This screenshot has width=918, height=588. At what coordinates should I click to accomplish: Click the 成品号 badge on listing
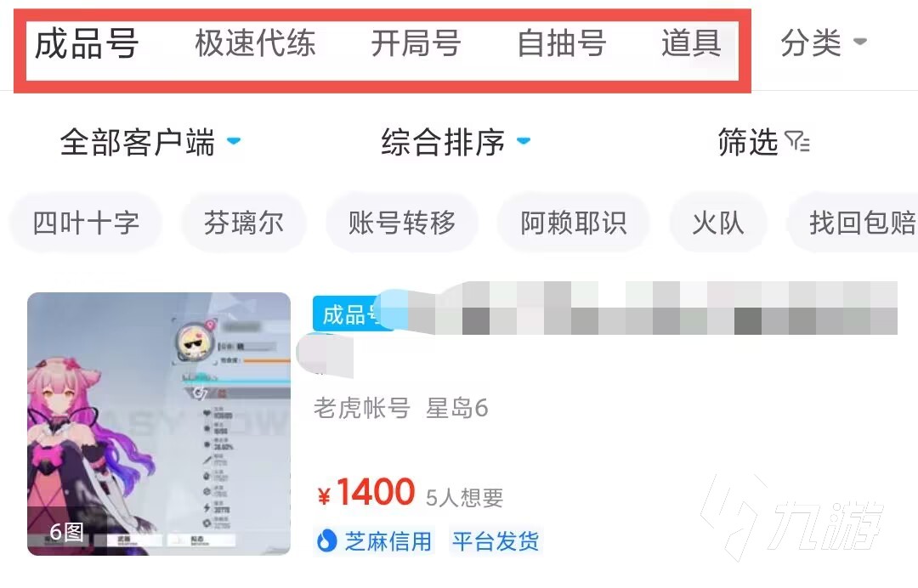348,314
